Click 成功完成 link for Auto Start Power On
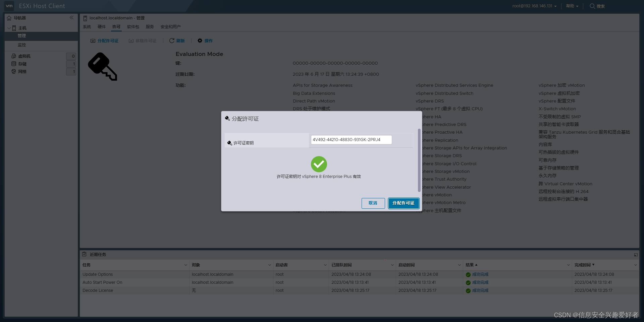The image size is (644, 322). click(480, 283)
